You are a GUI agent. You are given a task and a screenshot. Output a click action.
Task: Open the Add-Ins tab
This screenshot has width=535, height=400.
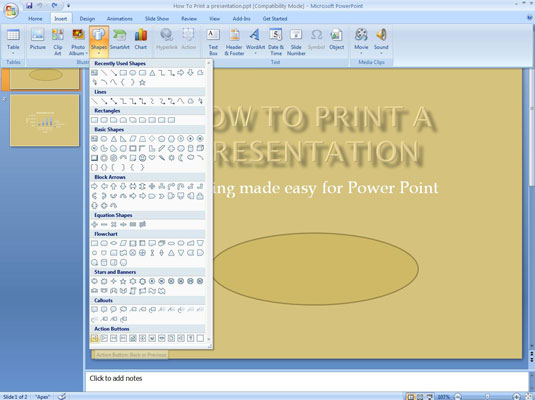coord(241,19)
